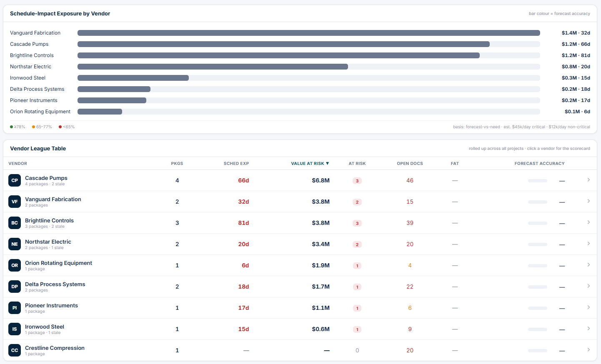Open the Brightline Controls row chevron
Viewport: 601px width, 364px height.
coord(588,222)
